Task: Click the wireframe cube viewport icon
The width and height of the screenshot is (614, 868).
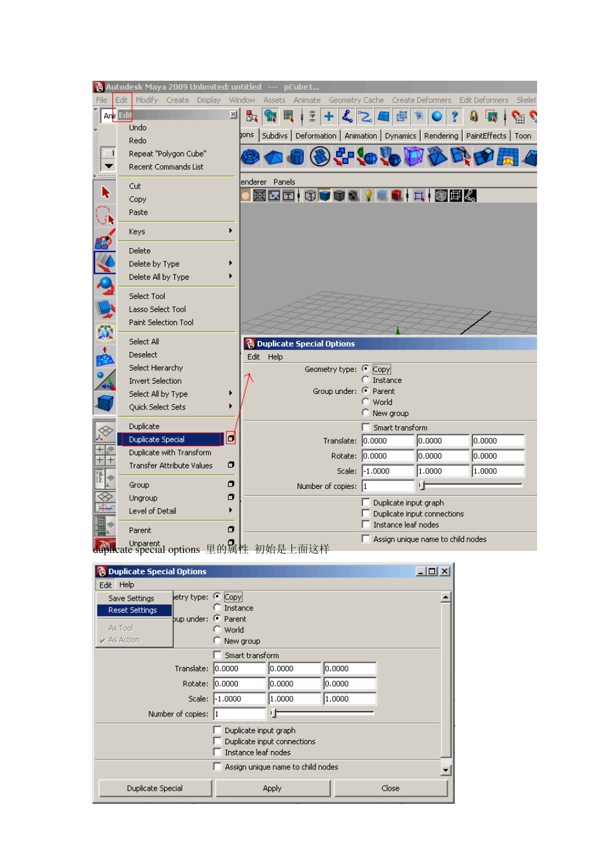Action: [310, 195]
